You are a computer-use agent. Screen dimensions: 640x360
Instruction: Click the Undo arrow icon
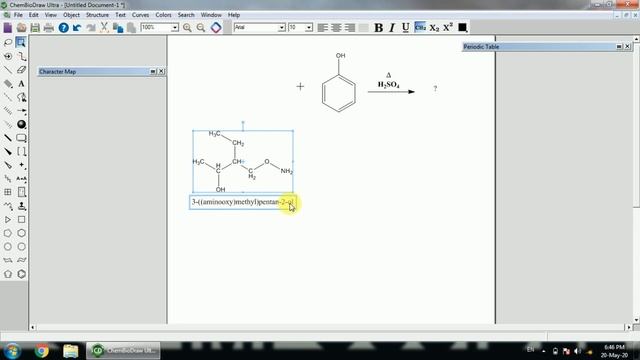point(77,27)
